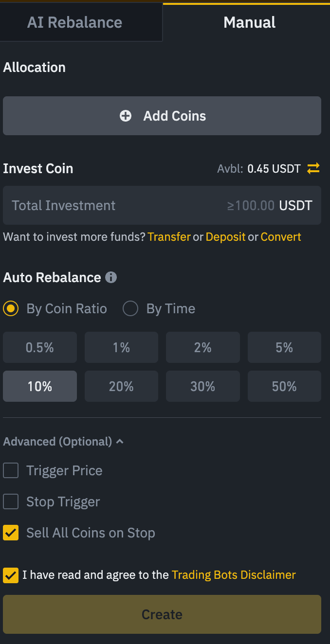Open the Trading Bots Disclaimer

tap(234, 575)
